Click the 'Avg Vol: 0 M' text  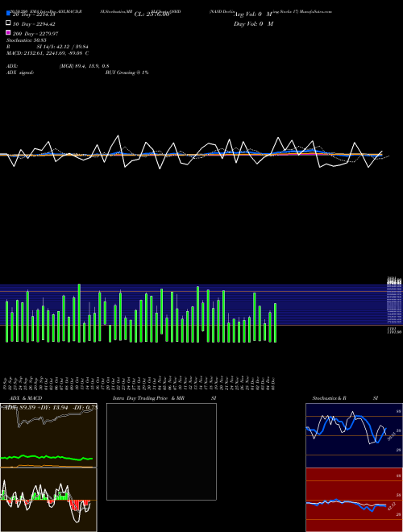(x=253, y=15)
